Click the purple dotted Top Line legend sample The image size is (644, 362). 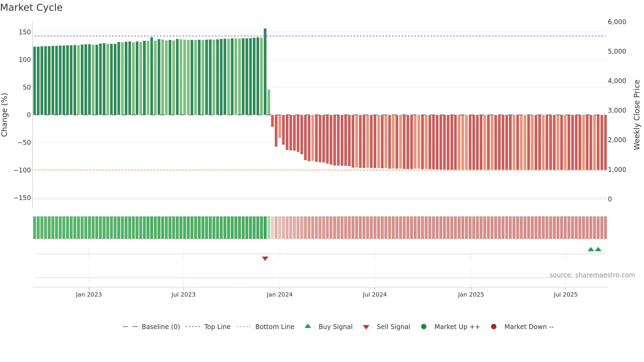(193, 327)
